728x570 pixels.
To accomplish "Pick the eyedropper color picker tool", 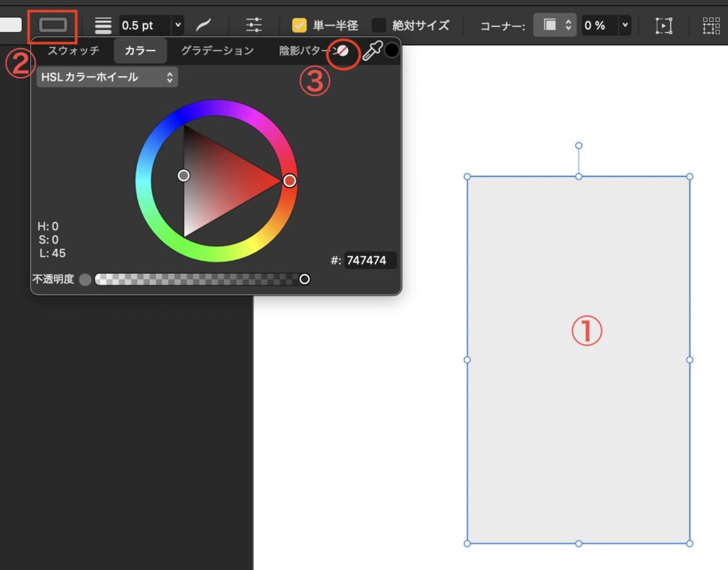I will coord(372,51).
